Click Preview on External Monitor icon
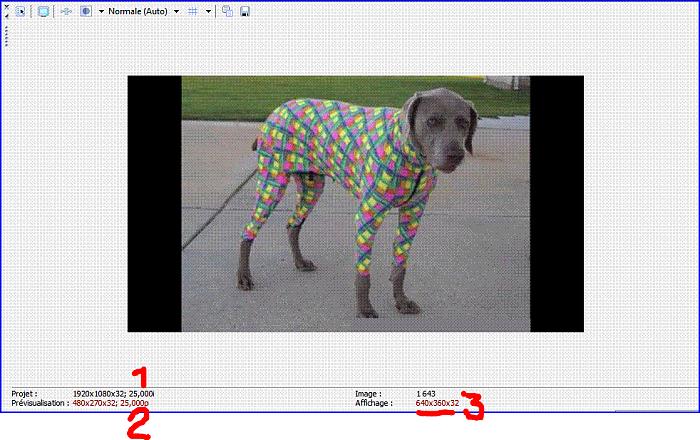The image size is (700, 440). [43, 11]
